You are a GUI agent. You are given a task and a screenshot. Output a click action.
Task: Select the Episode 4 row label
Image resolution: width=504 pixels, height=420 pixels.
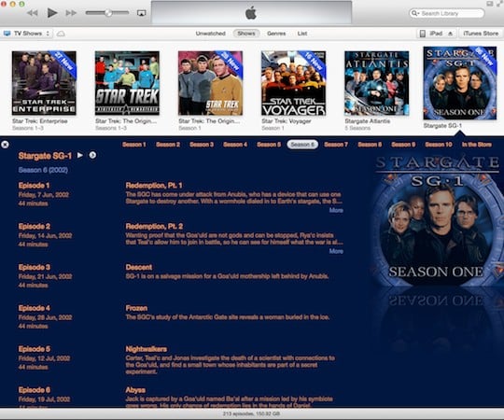tap(35, 308)
